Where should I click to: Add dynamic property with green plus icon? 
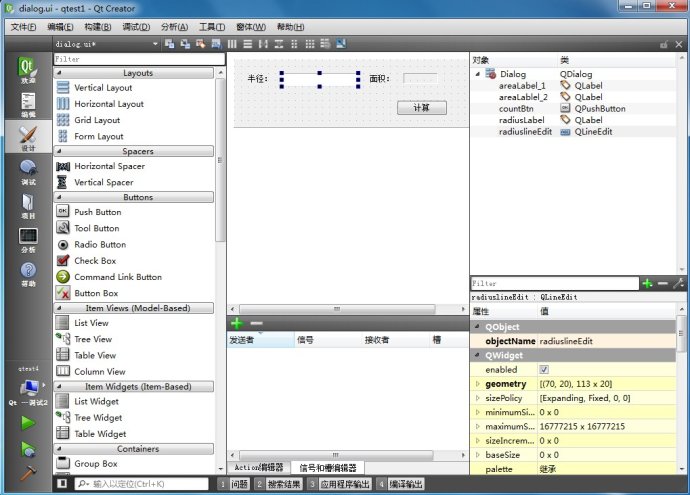pos(647,283)
